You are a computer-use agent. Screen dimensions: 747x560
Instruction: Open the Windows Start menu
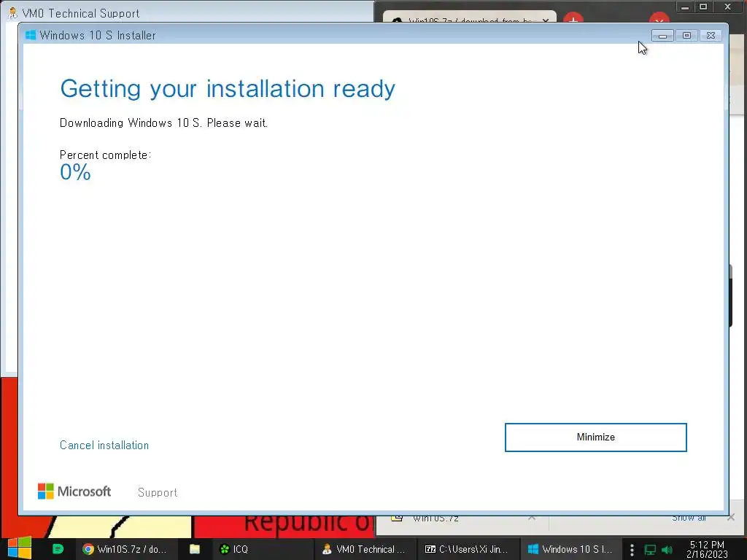[20, 548]
